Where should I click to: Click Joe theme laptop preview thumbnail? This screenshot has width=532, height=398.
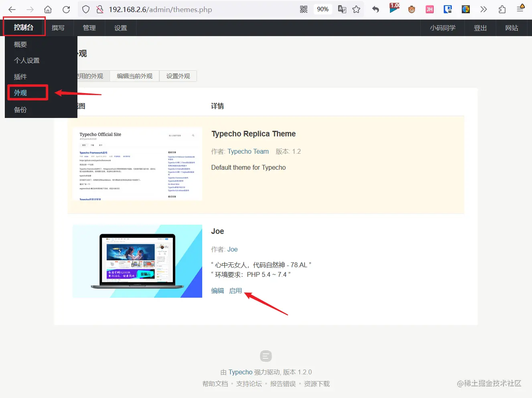(137, 261)
